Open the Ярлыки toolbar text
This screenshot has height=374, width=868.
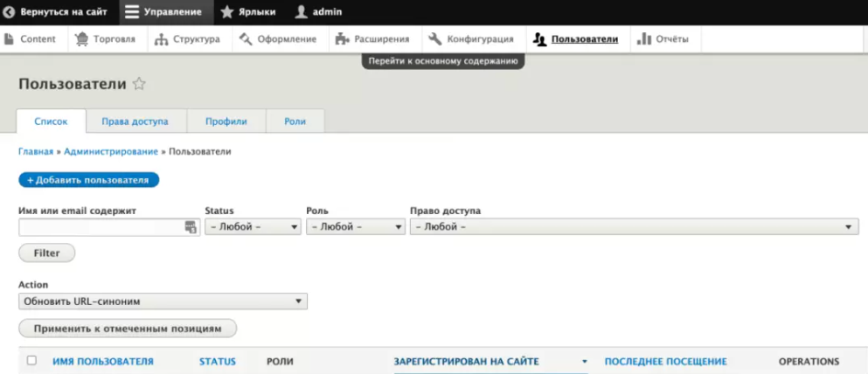pos(257,11)
